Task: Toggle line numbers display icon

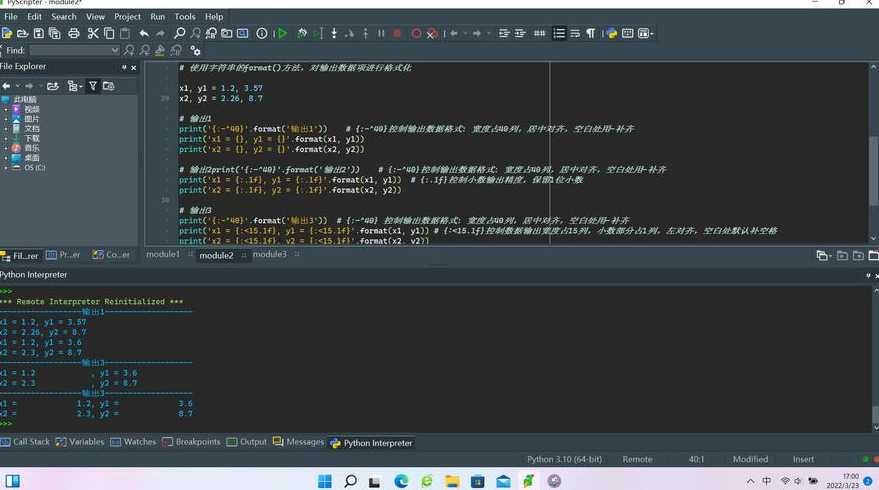Action: click(559, 34)
